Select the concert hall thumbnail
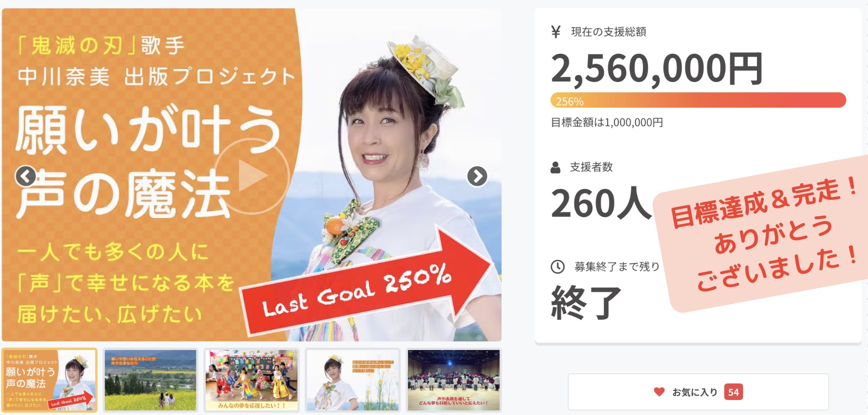 tap(454, 380)
